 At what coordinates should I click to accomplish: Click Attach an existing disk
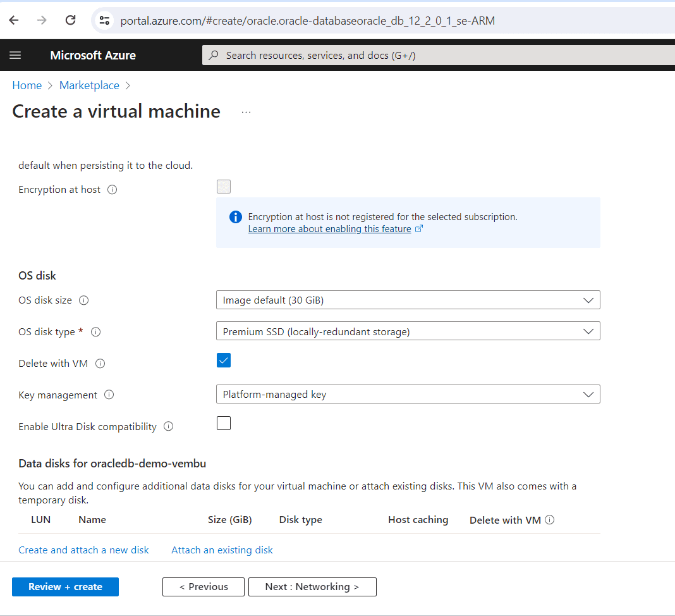(x=222, y=550)
